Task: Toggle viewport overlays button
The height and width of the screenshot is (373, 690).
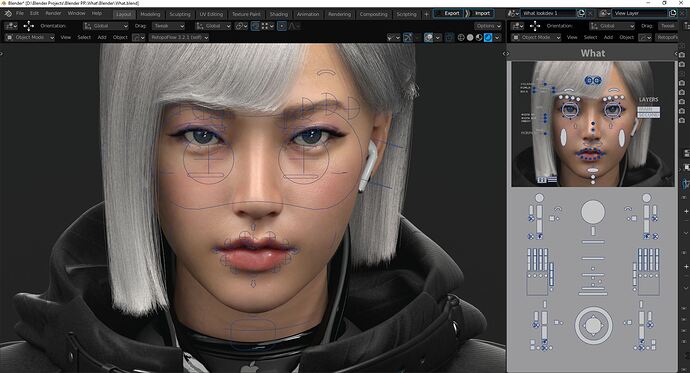Action: point(428,38)
